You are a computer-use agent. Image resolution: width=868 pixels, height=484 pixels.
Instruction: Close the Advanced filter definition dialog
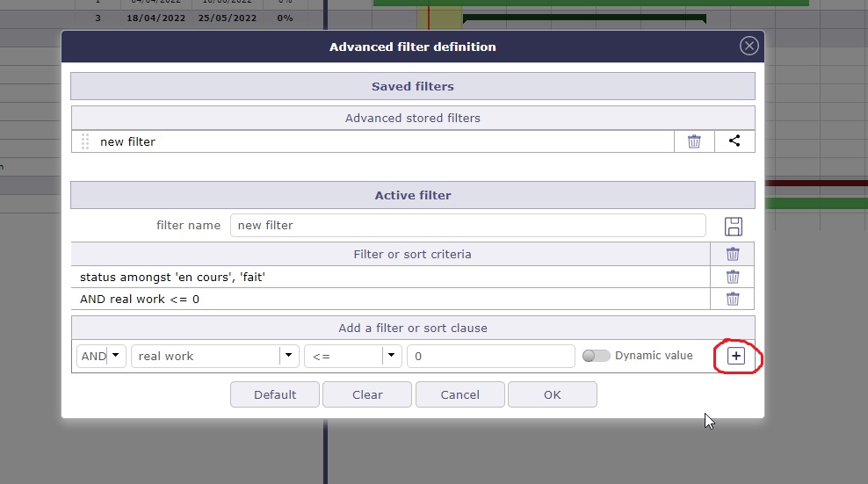(x=749, y=47)
